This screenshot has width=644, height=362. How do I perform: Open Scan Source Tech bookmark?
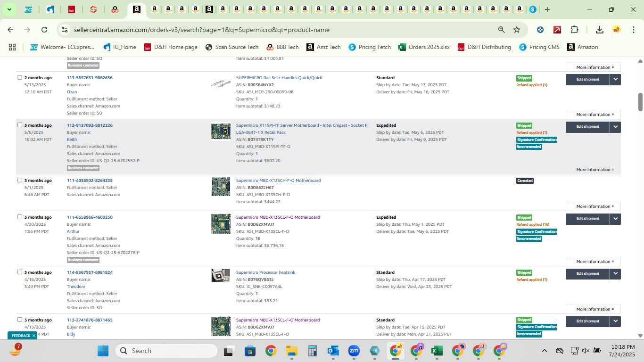coord(231,47)
